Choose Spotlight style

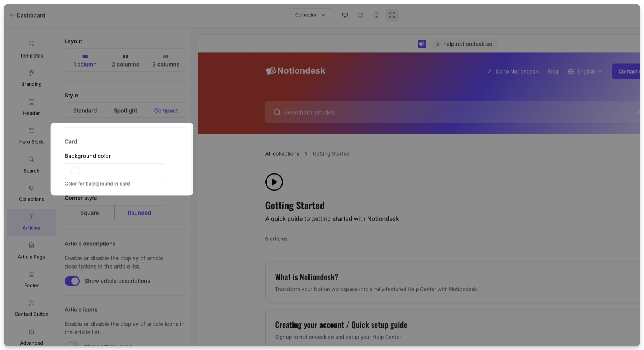[125, 110]
